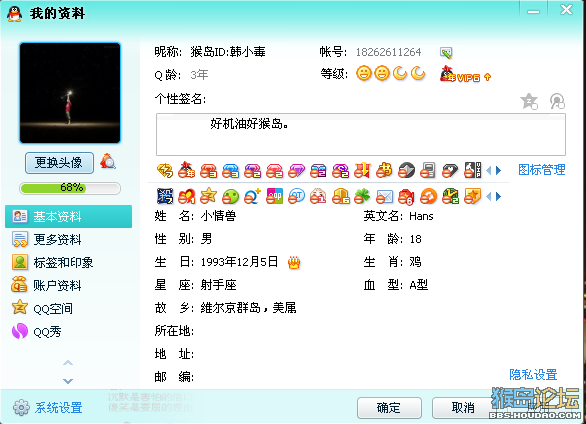Collapse sidebar list with up chevron
This screenshot has height=424, width=586.
click(x=68, y=363)
